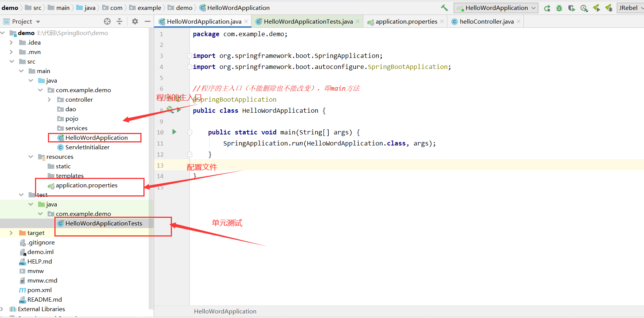Click the profiler run icon with clock
Viewport: 644px width, 318px height.
point(584,8)
